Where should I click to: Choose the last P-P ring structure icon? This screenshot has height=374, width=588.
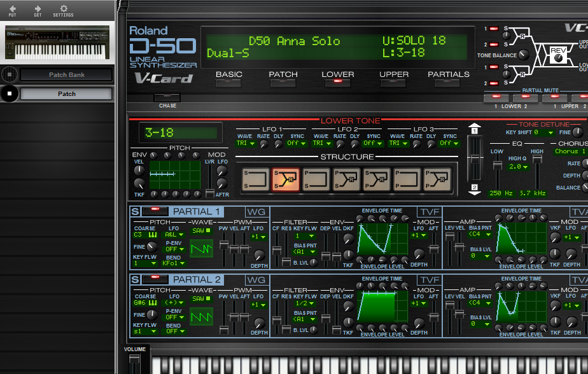(437, 179)
